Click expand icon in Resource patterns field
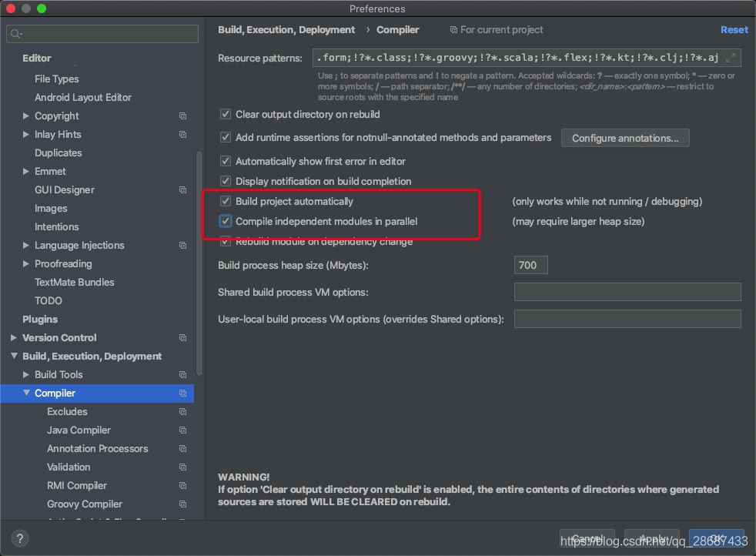 click(731, 58)
